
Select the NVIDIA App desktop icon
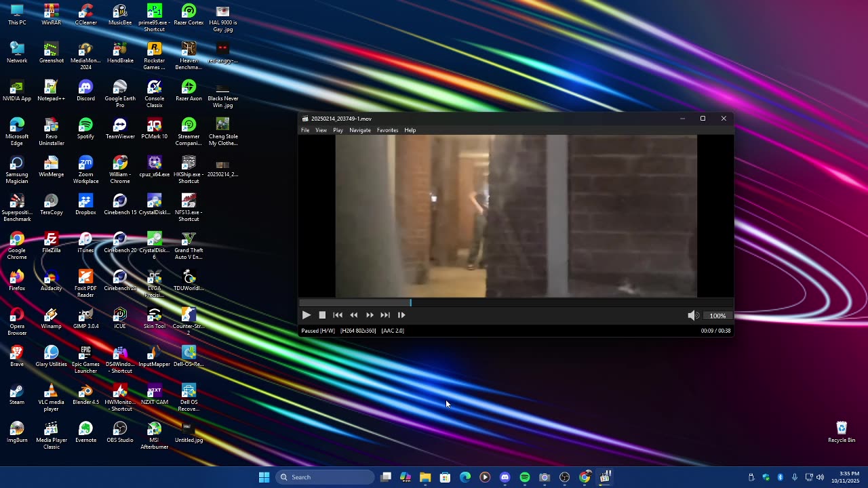point(17,91)
